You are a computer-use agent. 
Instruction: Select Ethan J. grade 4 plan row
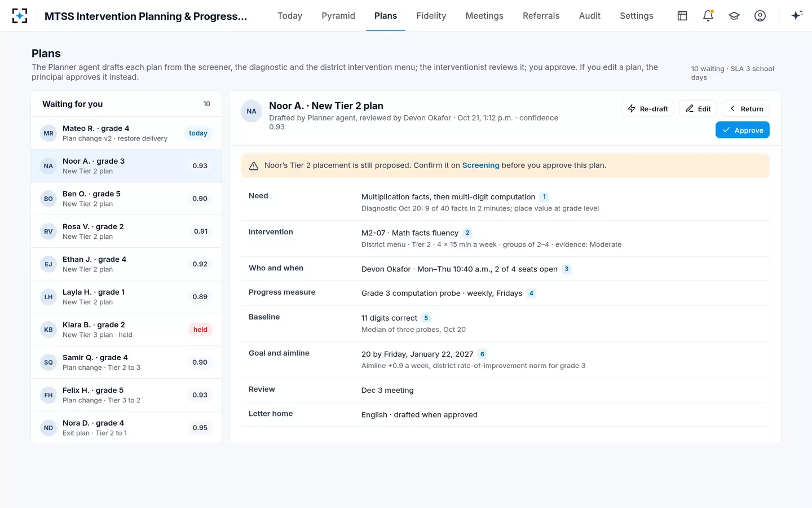126,264
